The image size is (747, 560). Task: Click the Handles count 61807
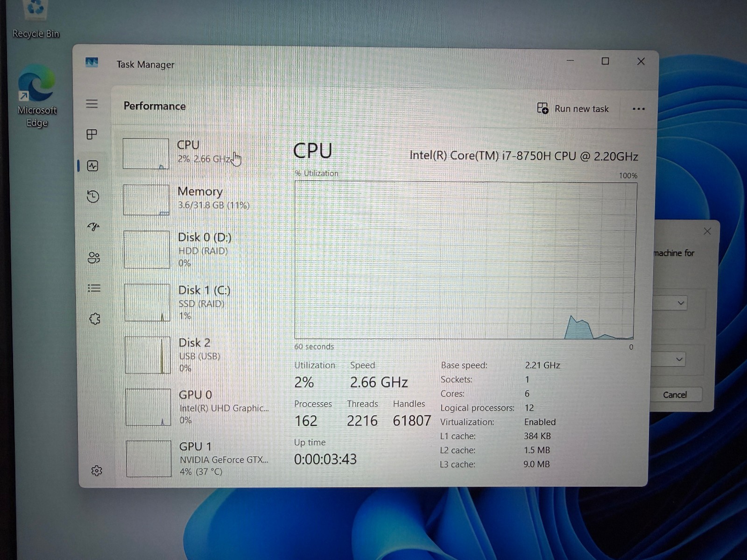click(412, 421)
